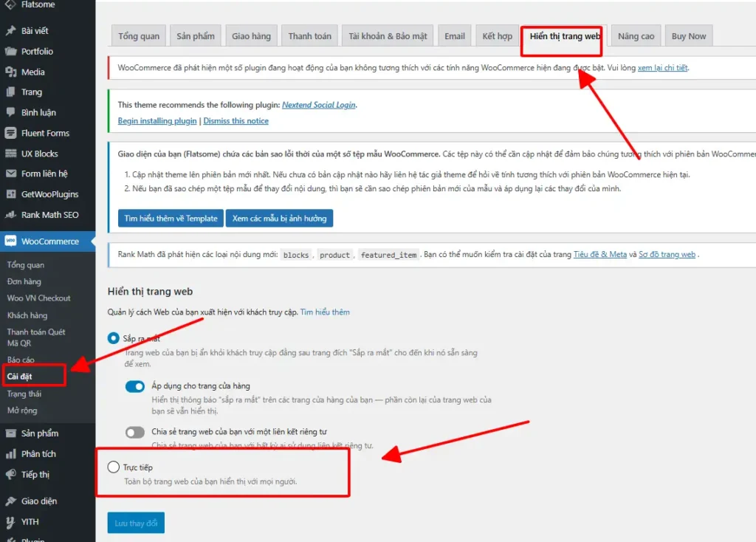Open the Buy Now tab
This screenshot has width=756, height=542.
[x=689, y=36]
